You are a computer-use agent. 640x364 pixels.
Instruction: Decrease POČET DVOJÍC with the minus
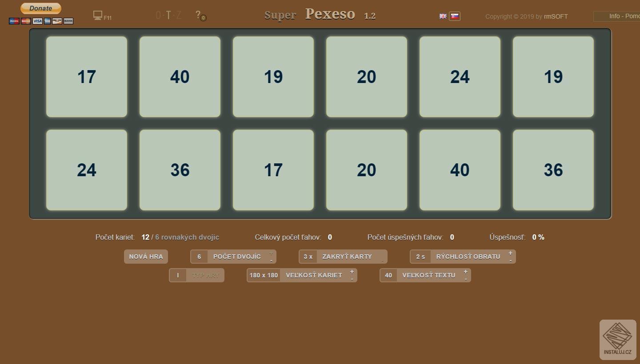pos(271,260)
